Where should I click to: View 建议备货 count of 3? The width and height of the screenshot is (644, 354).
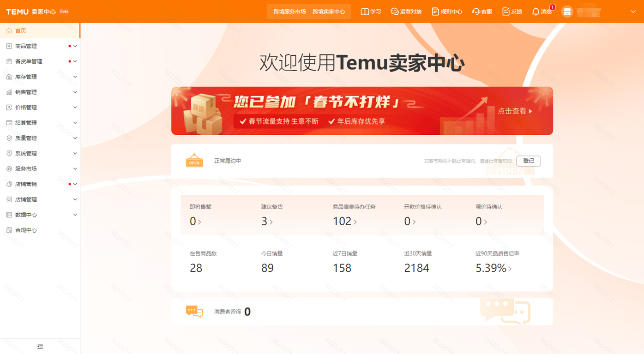pos(266,222)
